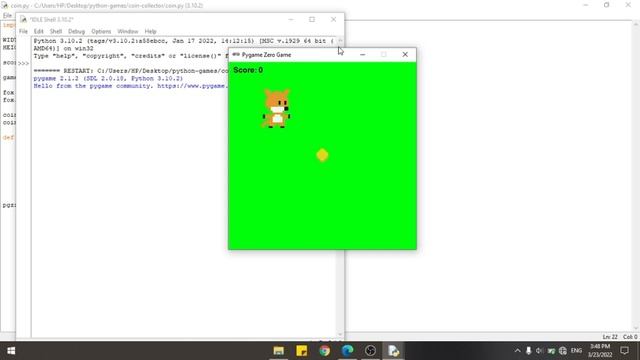Image resolution: width=640 pixels, height=360 pixels.
Task: Click the yellow coin in the game window
Action: point(322,155)
